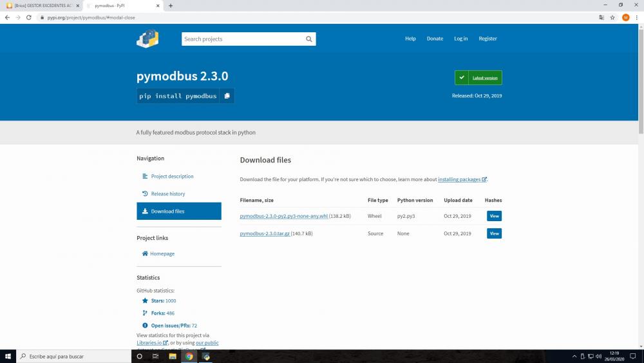Click 'Released: Oct 29, 2019' text
This screenshot has height=363, width=644.
click(x=477, y=96)
